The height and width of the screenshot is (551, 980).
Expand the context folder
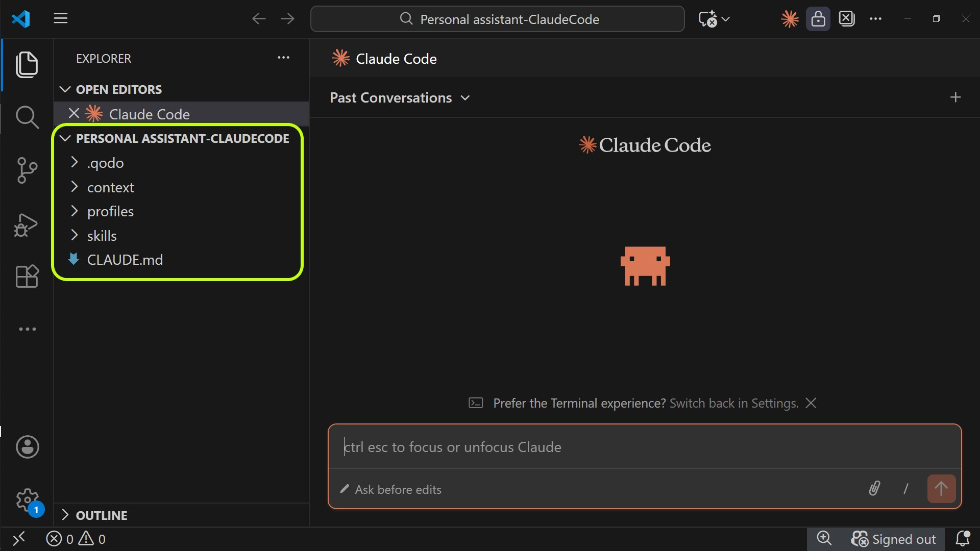[110, 187]
